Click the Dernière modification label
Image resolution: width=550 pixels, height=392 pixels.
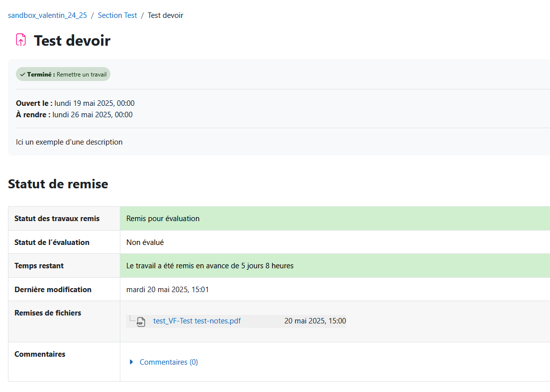53,290
